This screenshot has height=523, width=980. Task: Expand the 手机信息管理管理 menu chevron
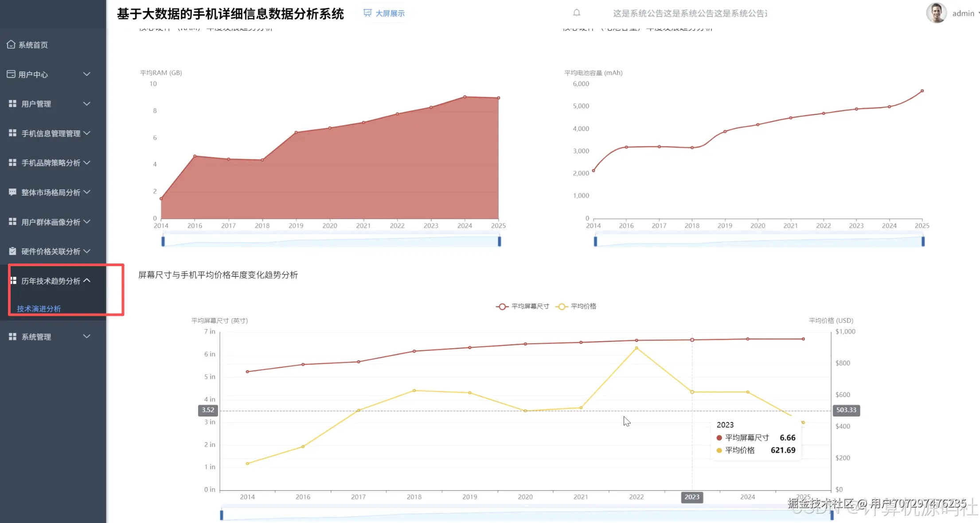coord(87,133)
